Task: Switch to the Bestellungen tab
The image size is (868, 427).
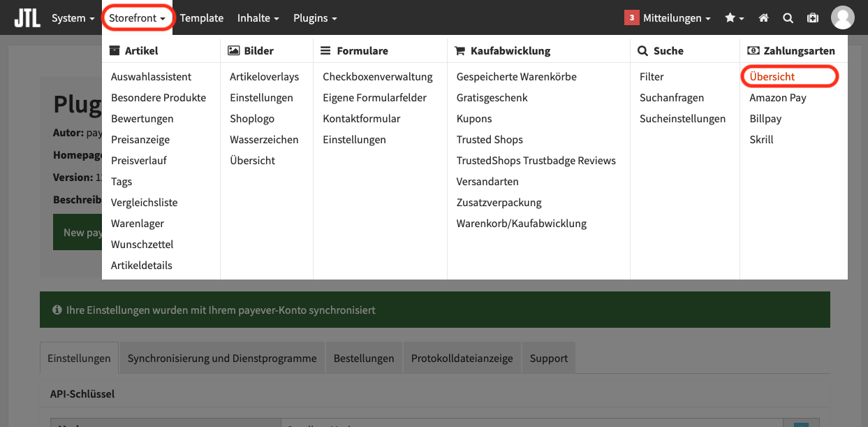Action: (x=364, y=359)
